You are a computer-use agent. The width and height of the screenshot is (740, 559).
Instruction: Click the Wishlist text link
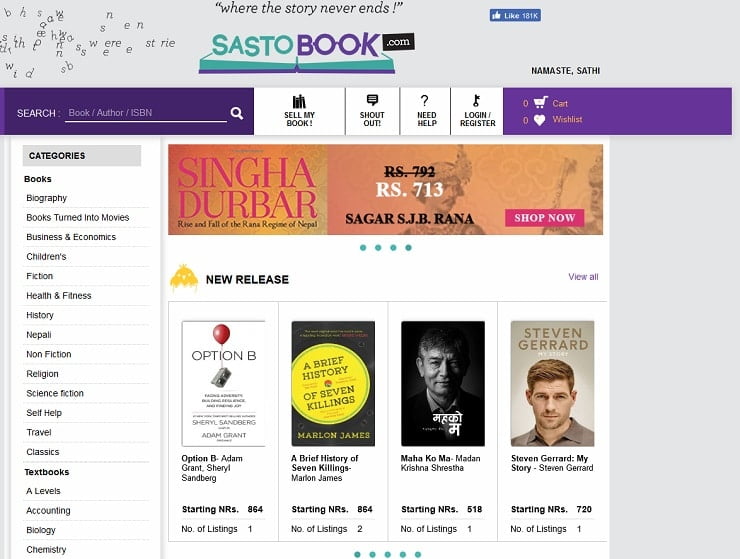coord(567,119)
